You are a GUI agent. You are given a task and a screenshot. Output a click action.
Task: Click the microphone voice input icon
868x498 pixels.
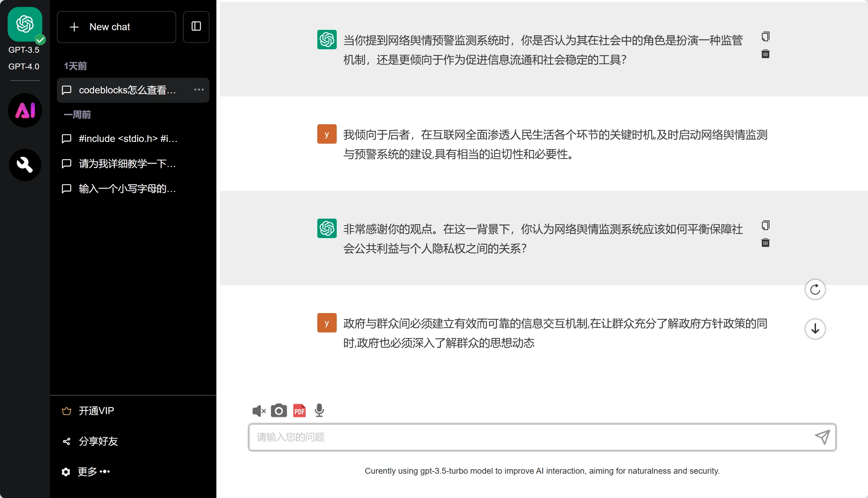(x=319, y=411)
